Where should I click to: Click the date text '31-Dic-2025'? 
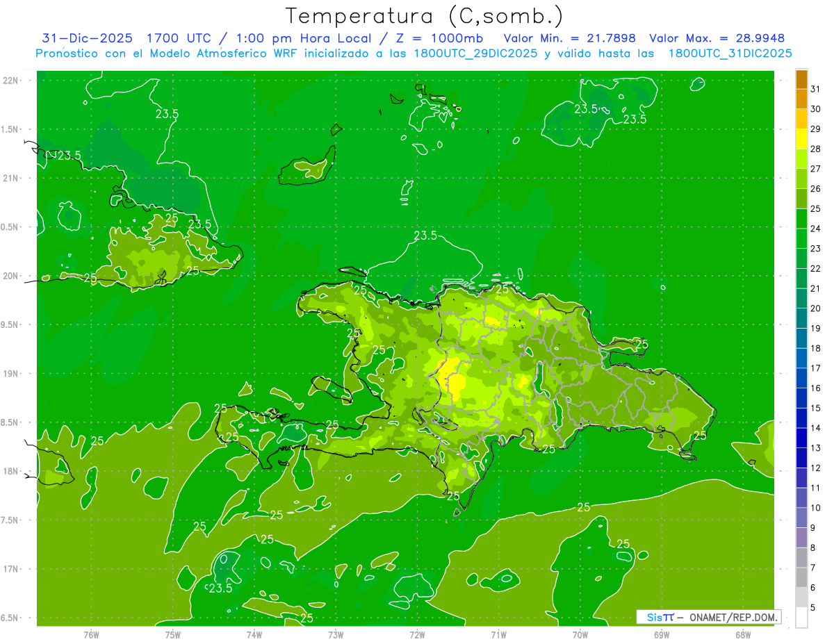pyautogui.click(x=87, y=38)
